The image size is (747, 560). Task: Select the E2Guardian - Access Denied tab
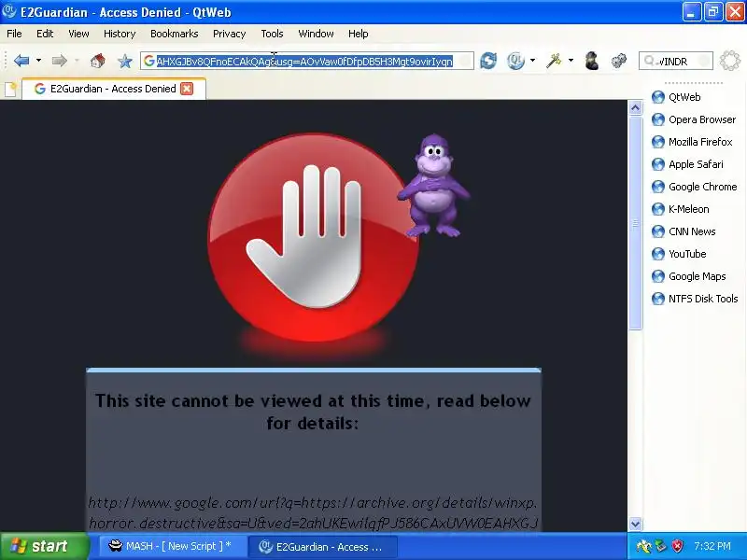tap(113, 89)
